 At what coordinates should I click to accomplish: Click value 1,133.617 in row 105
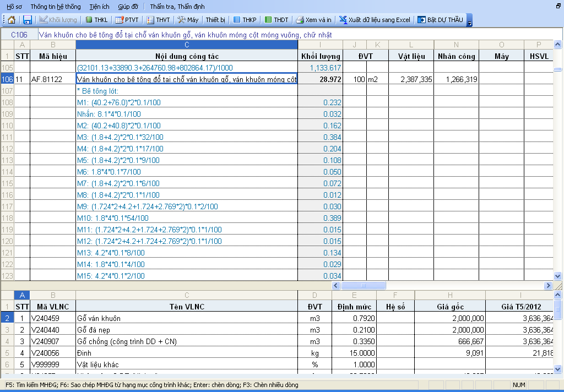[x=321, y=68]
